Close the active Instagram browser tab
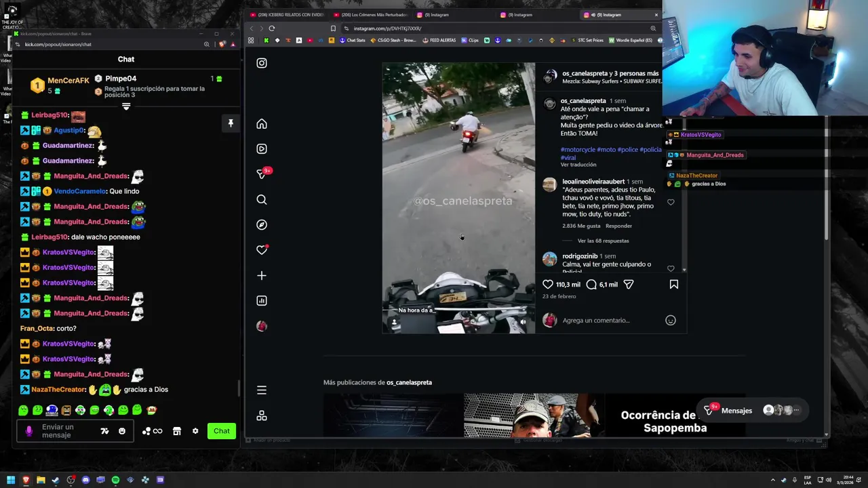Screen dimensions: 868x488 pos(656,15)
